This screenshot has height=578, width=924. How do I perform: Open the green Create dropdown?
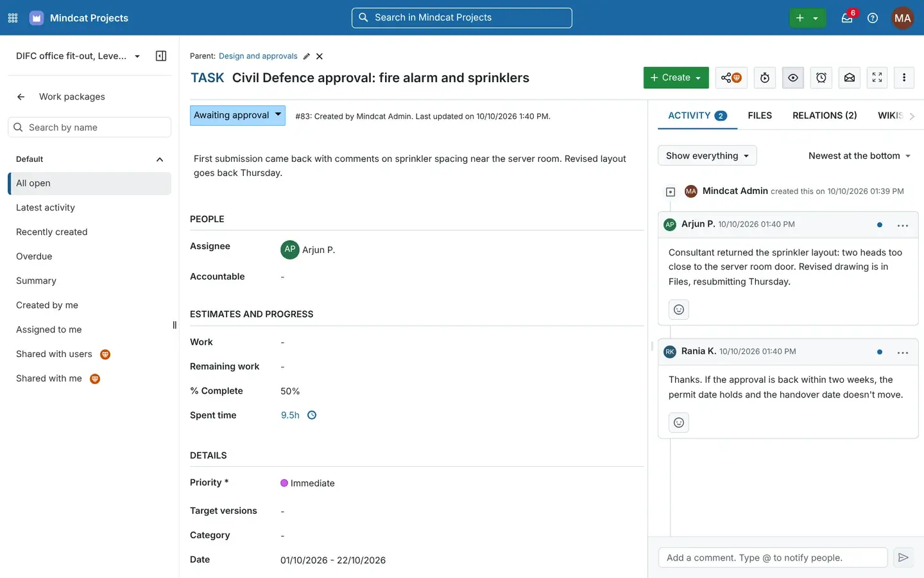(676, 78)
